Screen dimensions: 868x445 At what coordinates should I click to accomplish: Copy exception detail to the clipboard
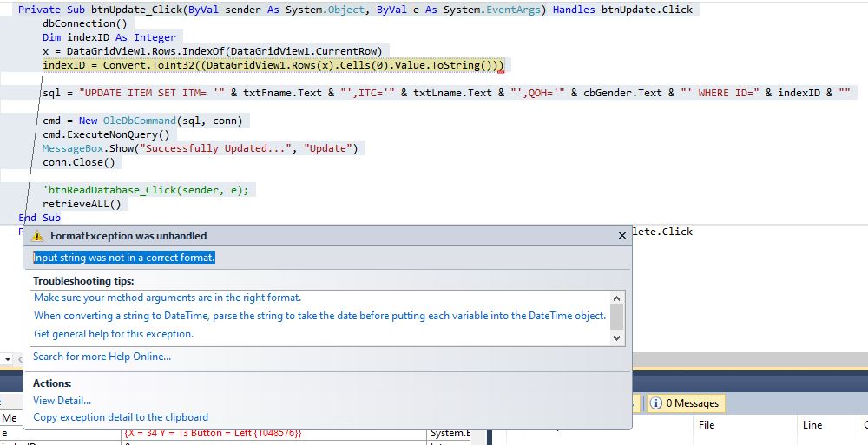click(121, 417)
